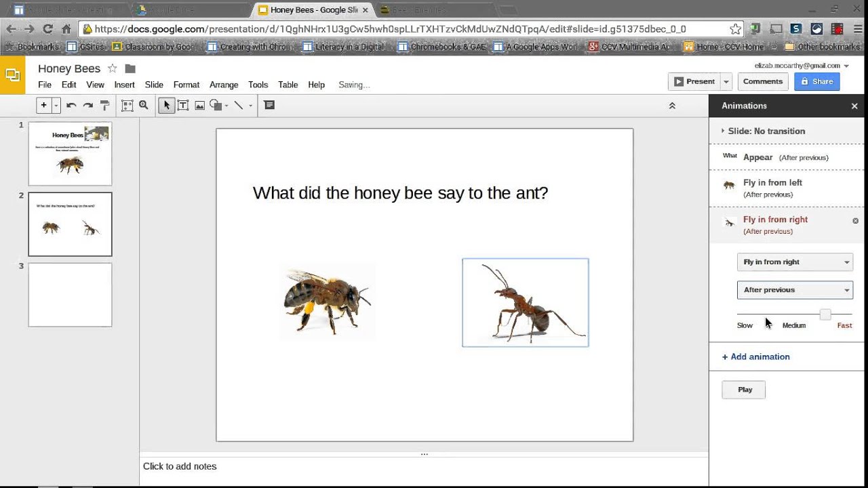Select the line tool icon
The height and width of the screenshot is (488, 868).
239,105
